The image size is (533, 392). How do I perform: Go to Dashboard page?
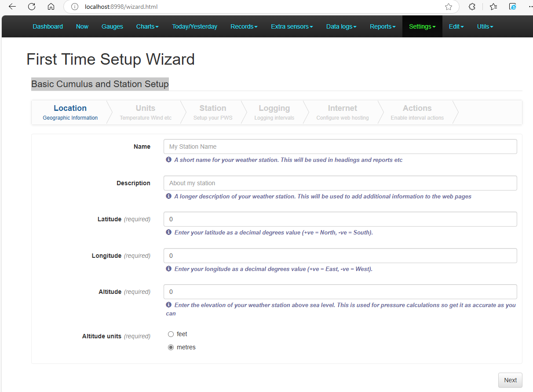pos(48,26)
